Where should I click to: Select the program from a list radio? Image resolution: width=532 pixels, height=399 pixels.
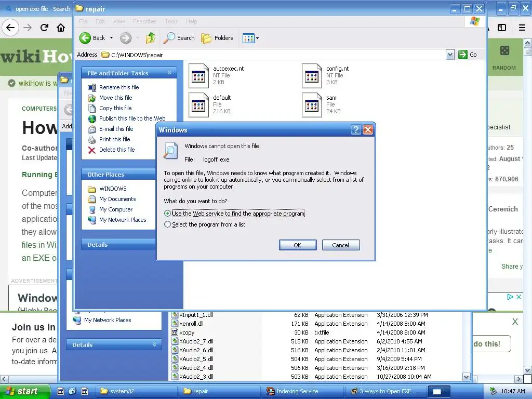click(167, 224)
